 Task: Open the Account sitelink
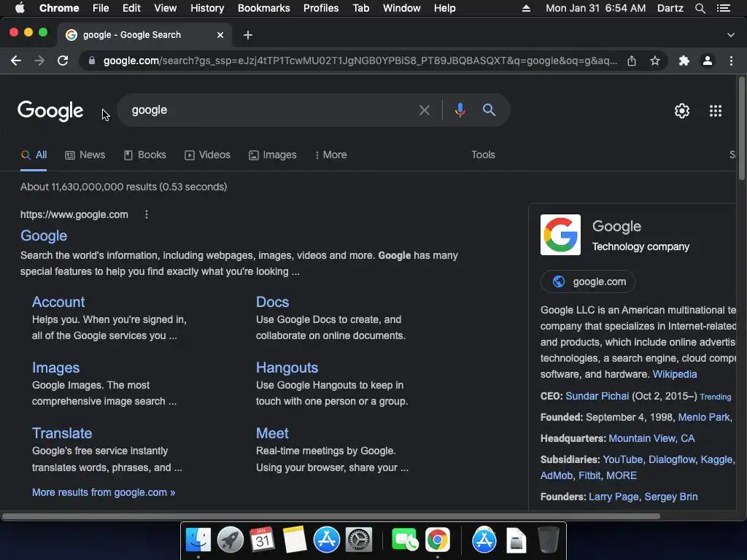[x=58, y=302]
